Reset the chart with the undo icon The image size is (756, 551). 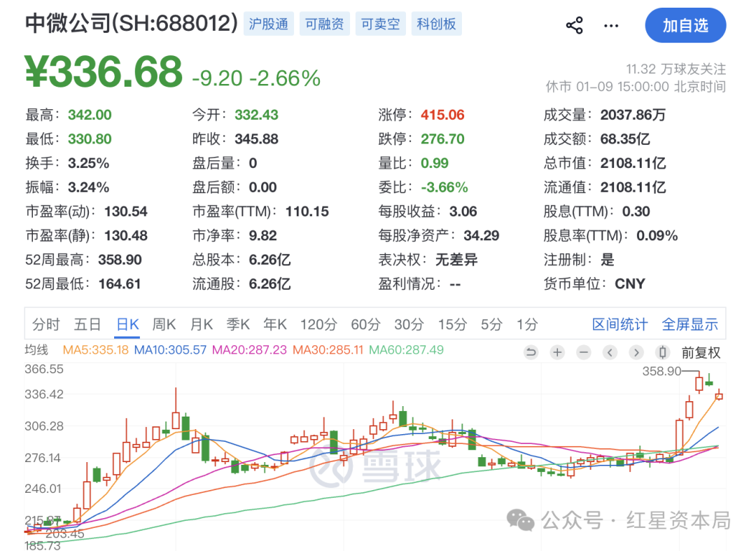[531, 352]
